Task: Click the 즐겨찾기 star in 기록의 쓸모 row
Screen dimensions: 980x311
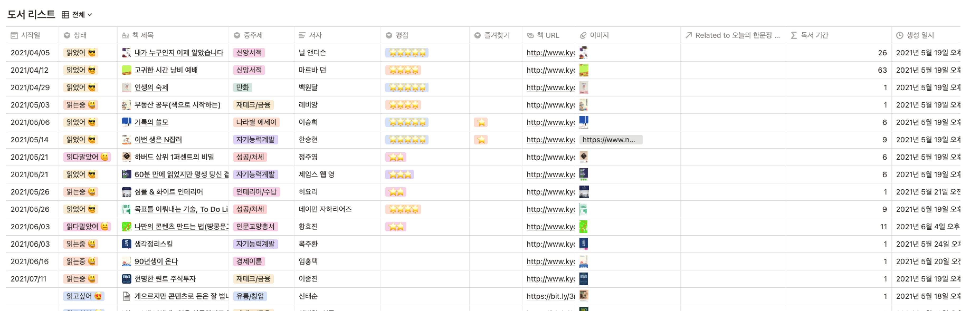Action: coord(481,122)
